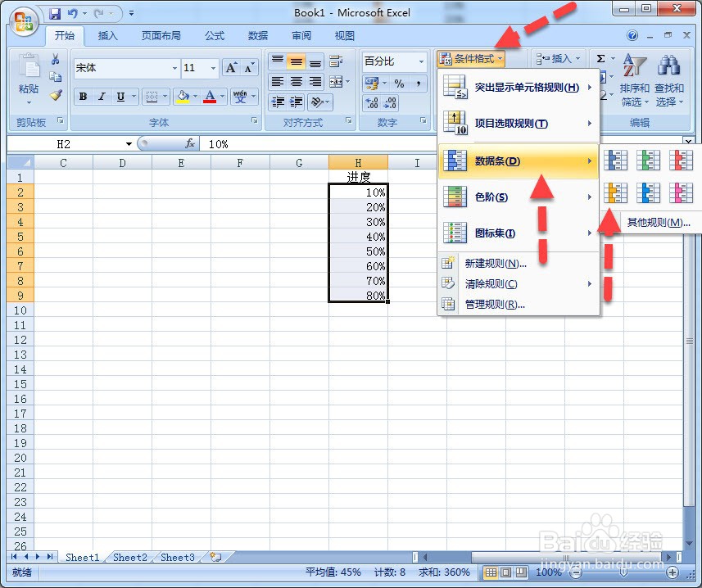Open 图标集 submenu

click(518, 233)
